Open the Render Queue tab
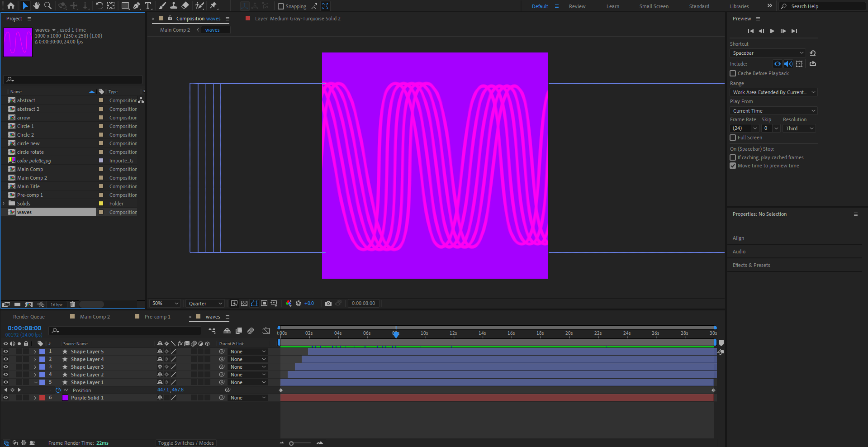868x447 pixels. coord(29,317)
